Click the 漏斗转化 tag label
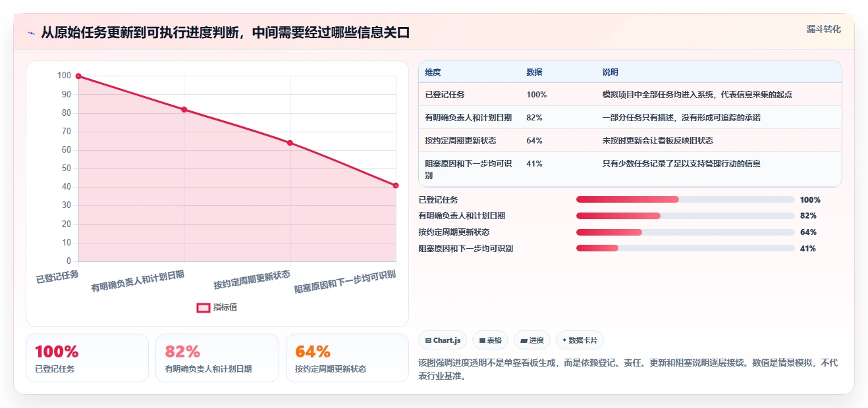 point(823,30)
